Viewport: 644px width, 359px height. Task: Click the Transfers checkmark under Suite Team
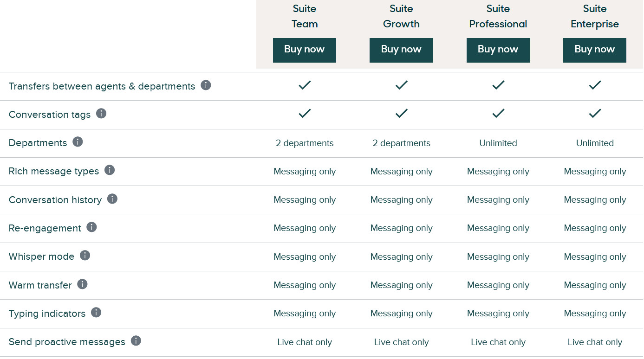click(305, 85)
